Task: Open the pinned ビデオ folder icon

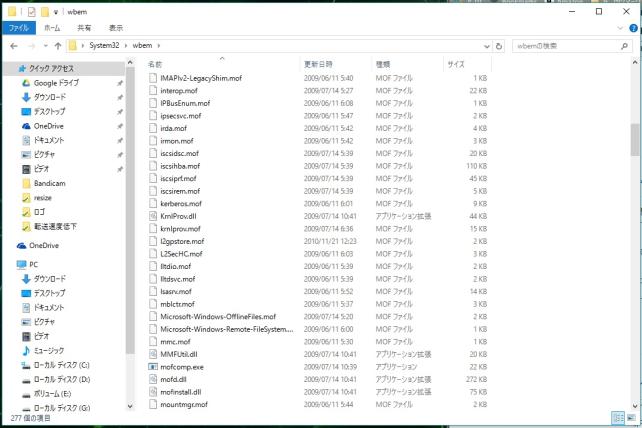Action: (x=26, y=169)
